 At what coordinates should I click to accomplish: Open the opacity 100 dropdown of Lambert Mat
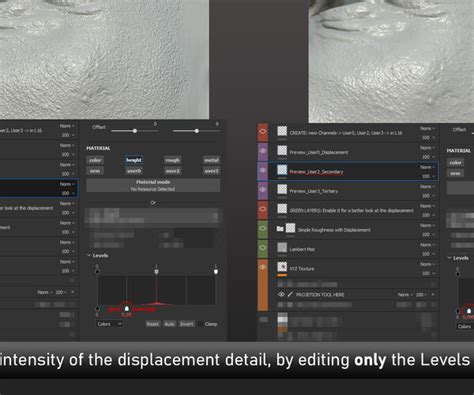coord(428,254)
